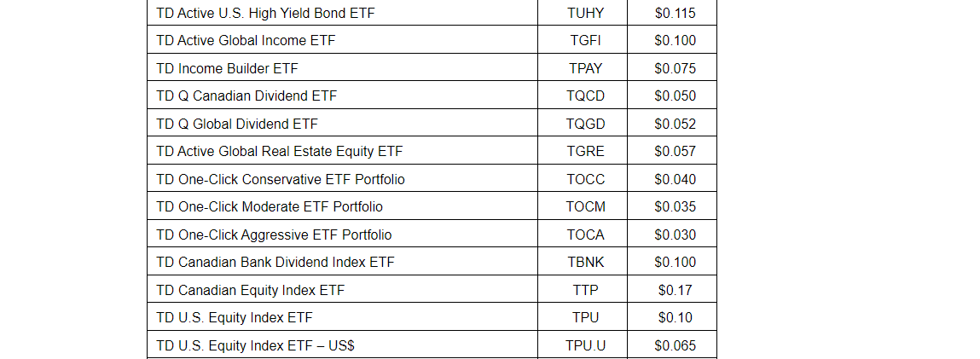Select the TBNK ticker symbol

tap(585, 262)
